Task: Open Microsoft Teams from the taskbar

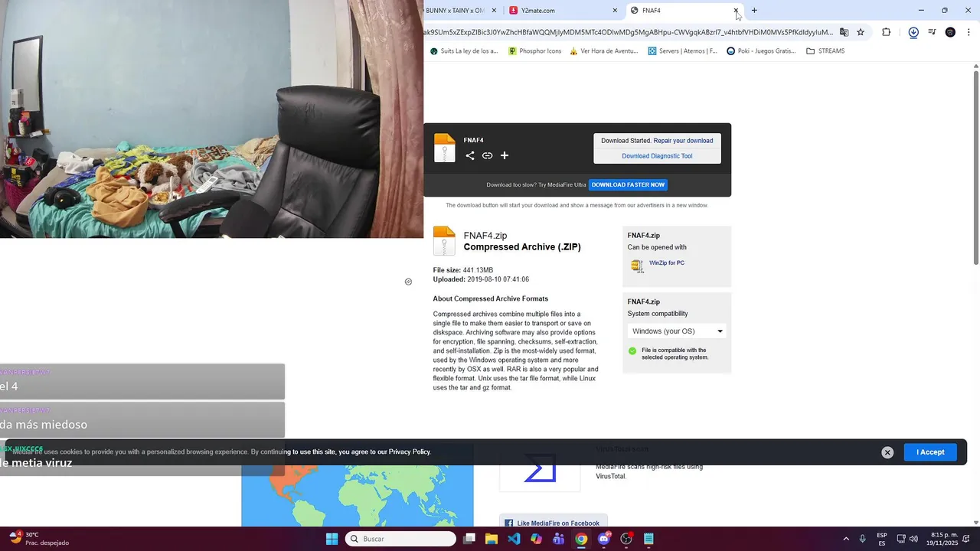Action: click(558, 539)
